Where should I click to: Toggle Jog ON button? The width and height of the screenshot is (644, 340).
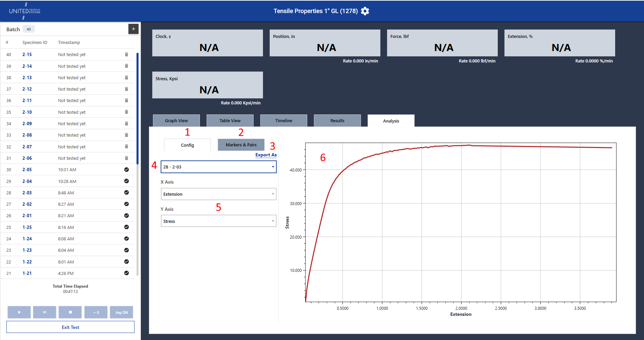pyautogui.click(x=121, y=312)
